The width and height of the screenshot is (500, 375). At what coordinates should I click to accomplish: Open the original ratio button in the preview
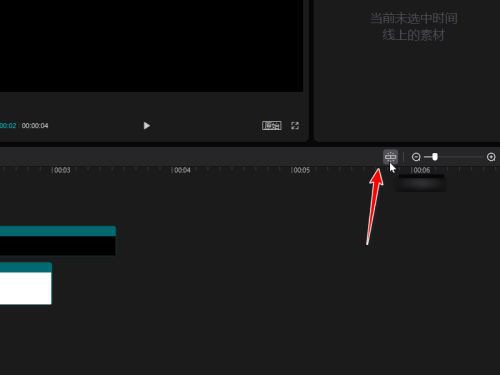272,126
